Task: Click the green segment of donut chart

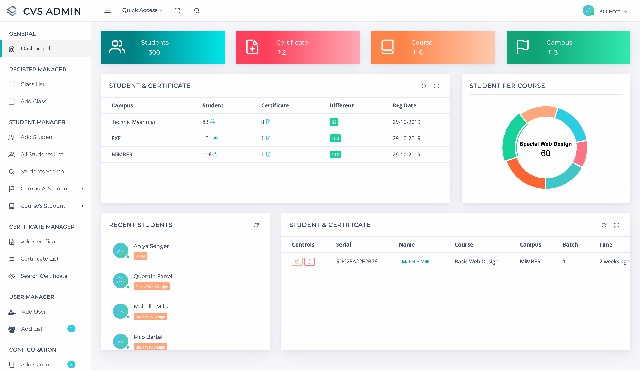Action: (512, 138)
